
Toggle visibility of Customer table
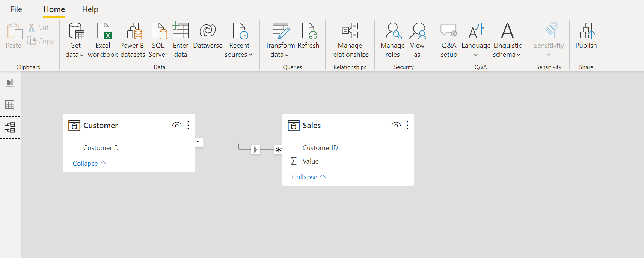[x=177, y=125]
